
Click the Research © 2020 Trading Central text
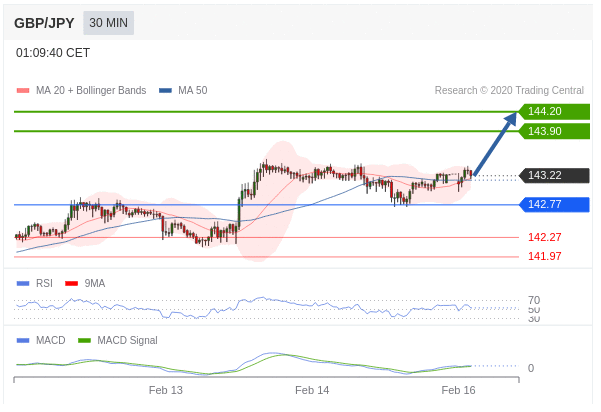tap(509, 90)
